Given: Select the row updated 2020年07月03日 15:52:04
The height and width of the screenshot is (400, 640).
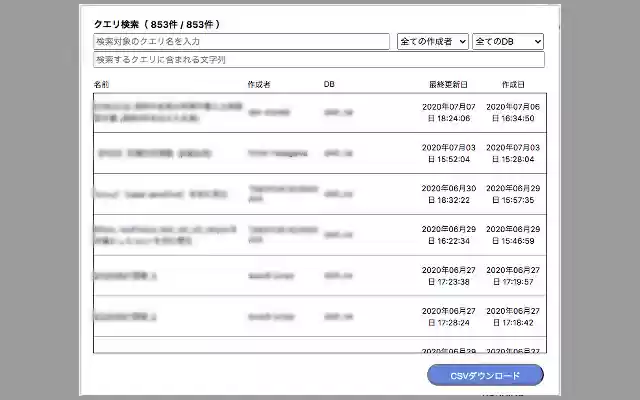Looking at the screenshot, I should coord(320,153).
